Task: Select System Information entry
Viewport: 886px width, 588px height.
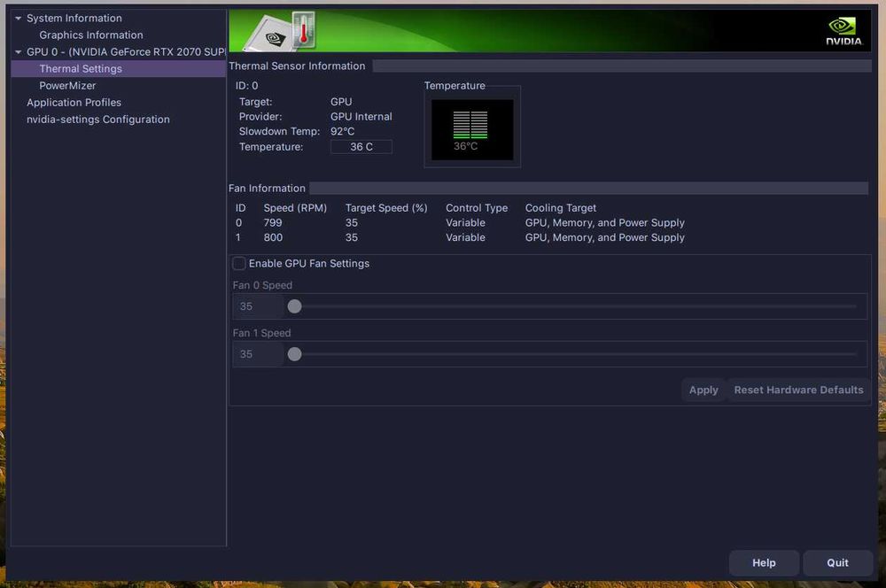Action: coord(74,18)
